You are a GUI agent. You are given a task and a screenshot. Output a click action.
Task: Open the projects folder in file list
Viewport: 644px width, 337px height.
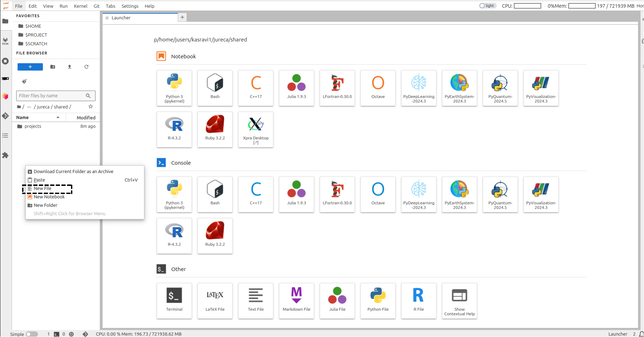(33, 126)
